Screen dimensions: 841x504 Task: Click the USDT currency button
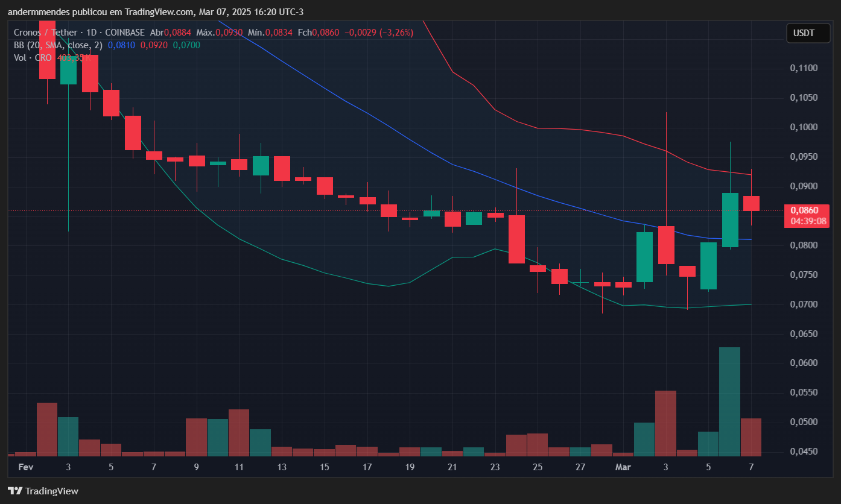pyautogui.click(x=808, y=33)
